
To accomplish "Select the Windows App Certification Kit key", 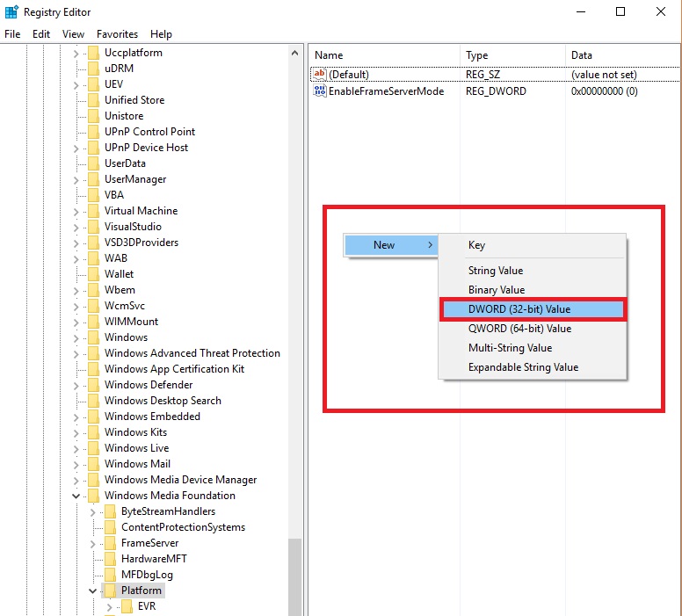I will point(174,369).
